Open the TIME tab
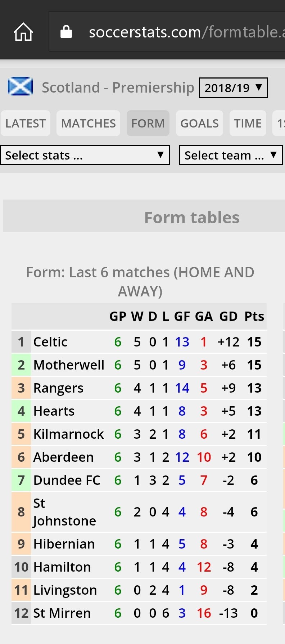Screen dimensions: 285x644 pyautogui.click(x=248, y=123)
